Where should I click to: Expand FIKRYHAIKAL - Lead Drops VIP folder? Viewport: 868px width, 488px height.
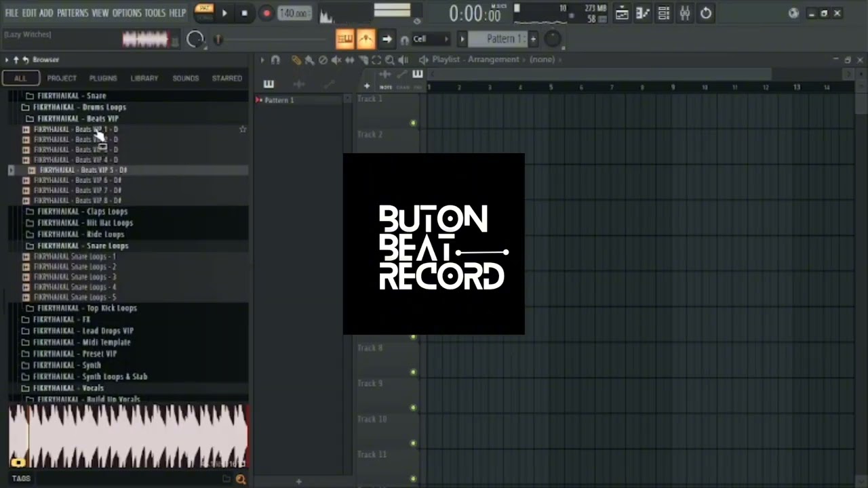click(x=83, y=331)
